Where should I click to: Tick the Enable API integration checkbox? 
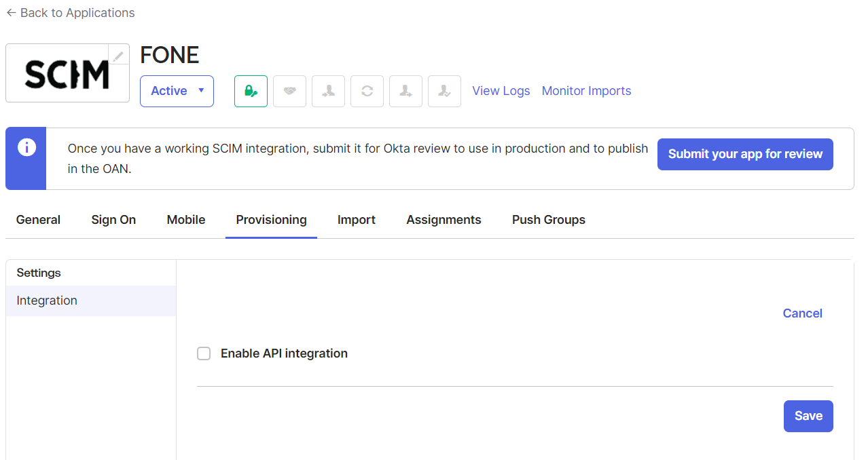click(x=204, y=353)
